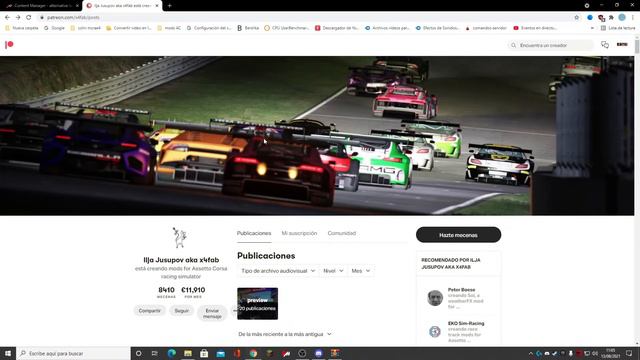Viewport: 640px width, 360px height.
Task: Open OBS Studio from the taskbar
Action: pos(302,353)
